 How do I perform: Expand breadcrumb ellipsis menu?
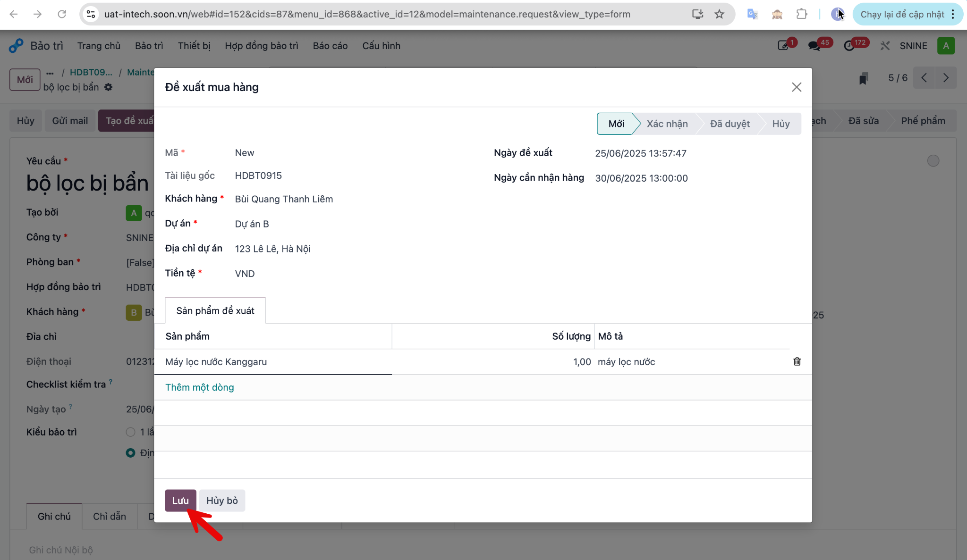pos(50,73)
